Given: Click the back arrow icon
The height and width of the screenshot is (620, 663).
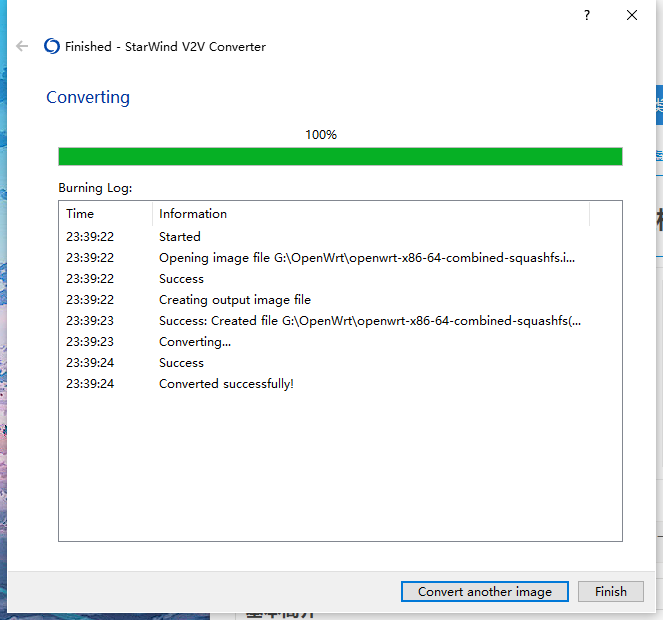Looking at the screenshot, I should tap(22, 46).
